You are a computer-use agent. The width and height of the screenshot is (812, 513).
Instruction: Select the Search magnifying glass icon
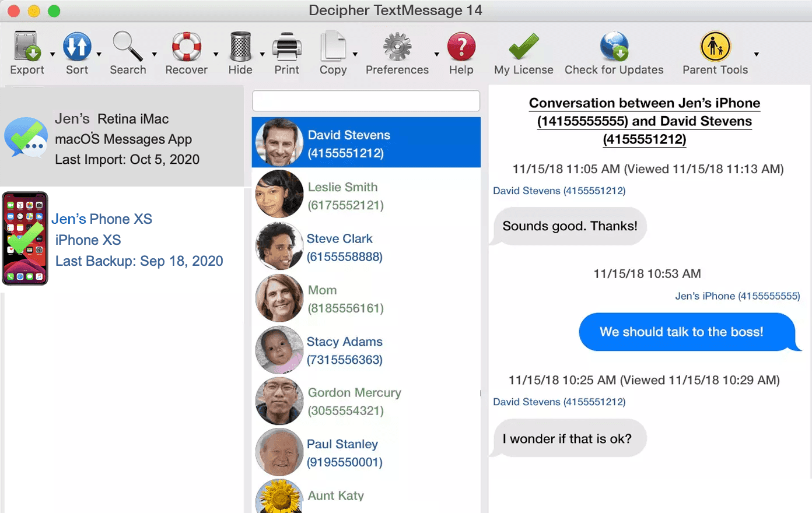(128, 47)
